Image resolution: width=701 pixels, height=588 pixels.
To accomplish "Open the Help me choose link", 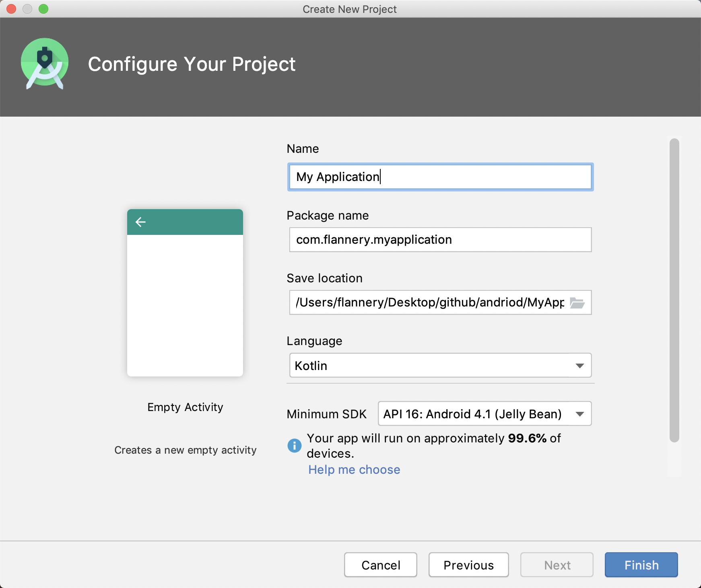I will (x=354, y=470).
